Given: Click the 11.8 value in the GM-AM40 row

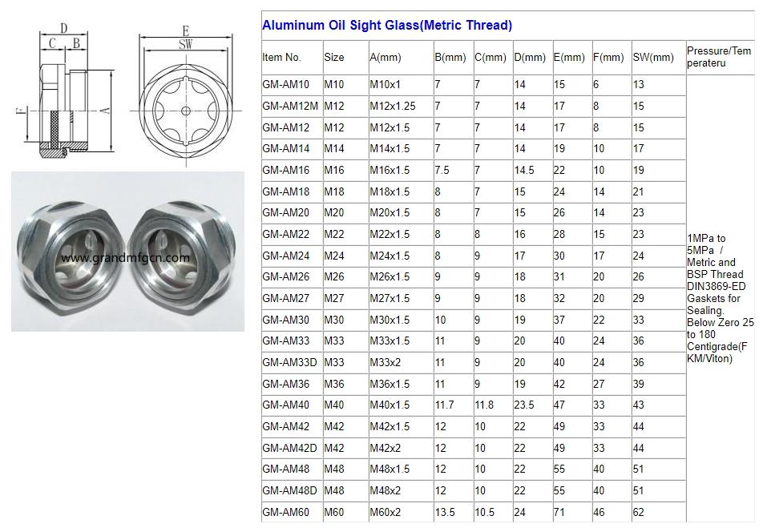Looking at the screenshot, I should (486, 405).
